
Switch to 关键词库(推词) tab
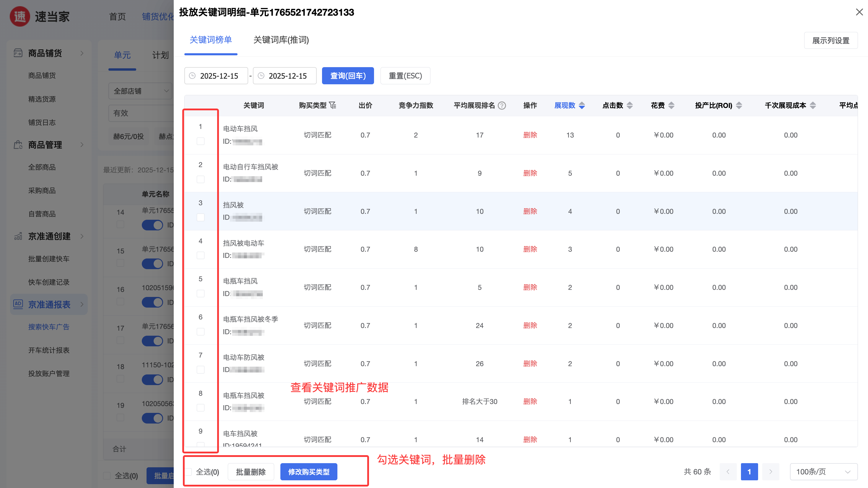coord(281,40)
